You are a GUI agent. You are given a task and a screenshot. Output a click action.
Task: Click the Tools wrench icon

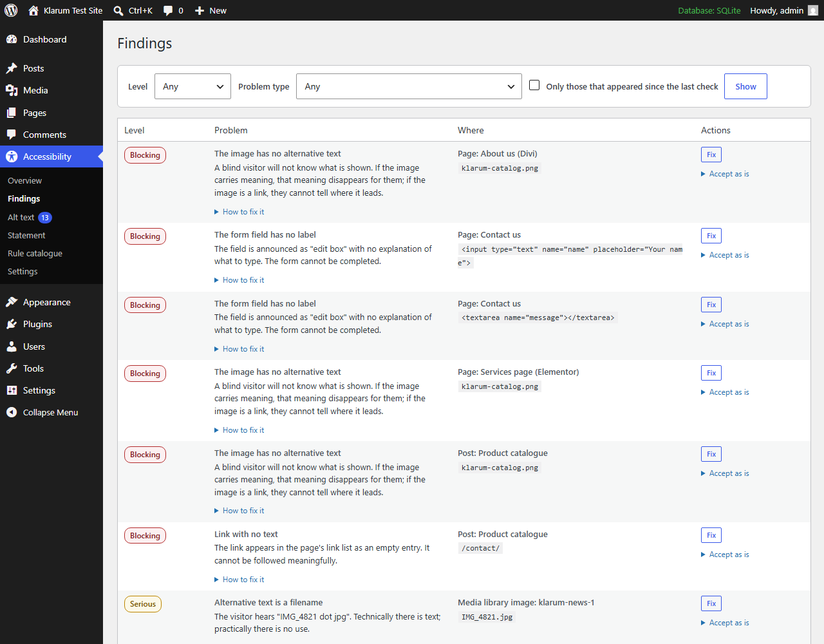coord(12,368)
